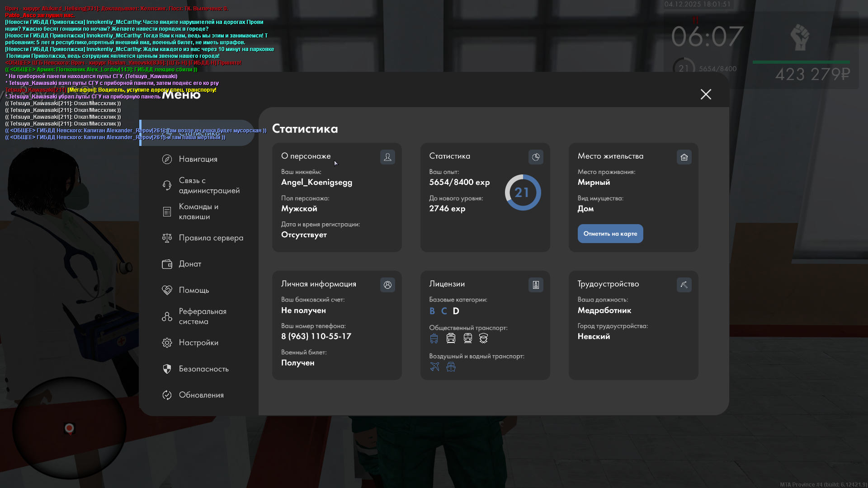This screenshot has width=868, height=488.
Task: Click the boat license icon
Action: point(451,367)
